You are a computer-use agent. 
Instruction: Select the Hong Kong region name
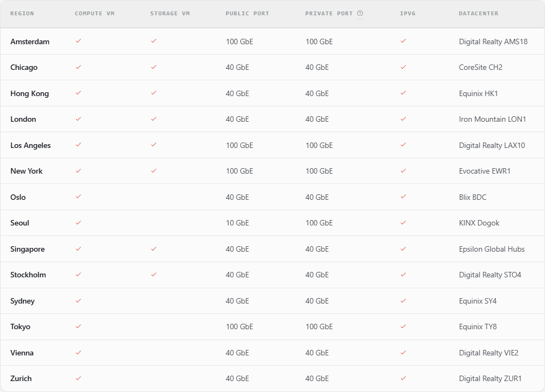(x=29, y=93)
